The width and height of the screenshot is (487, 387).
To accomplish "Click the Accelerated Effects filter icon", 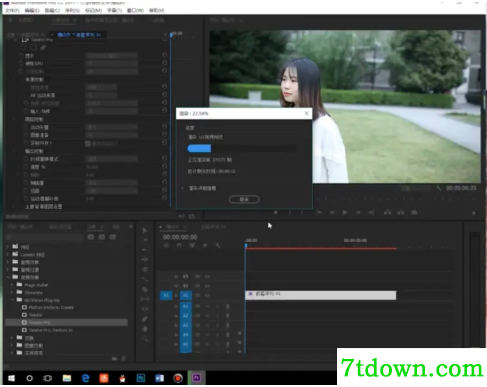I will coord(91,237).
